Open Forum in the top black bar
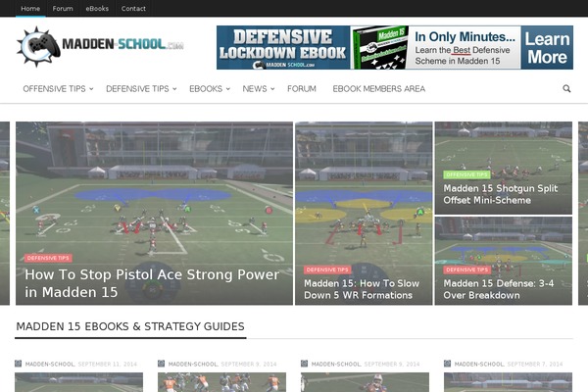Viewport: 588px width, 392px height. 63,8
